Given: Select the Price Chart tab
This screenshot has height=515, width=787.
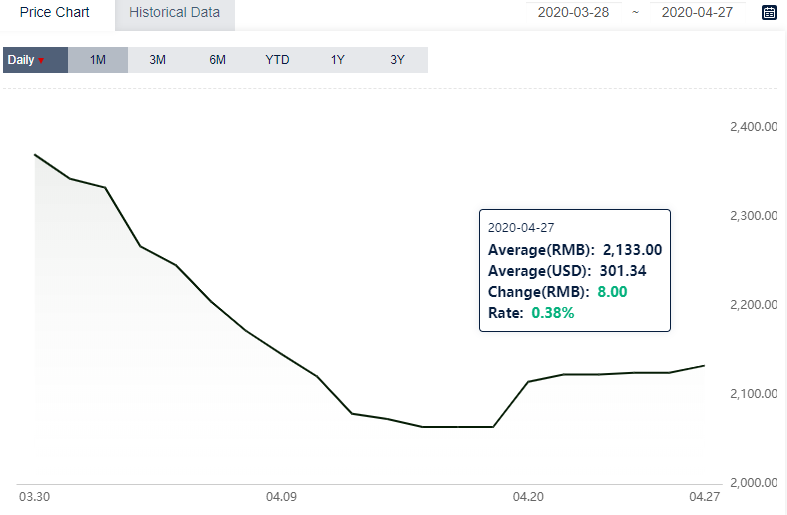Looking at the screenshot, I should click(x=55, y=13).
